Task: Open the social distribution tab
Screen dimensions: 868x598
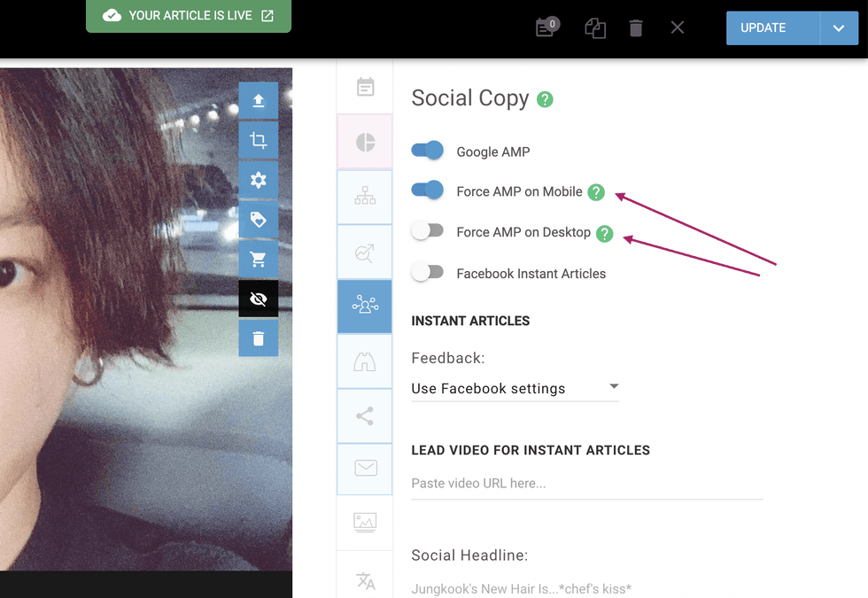Action: [365, 307]
